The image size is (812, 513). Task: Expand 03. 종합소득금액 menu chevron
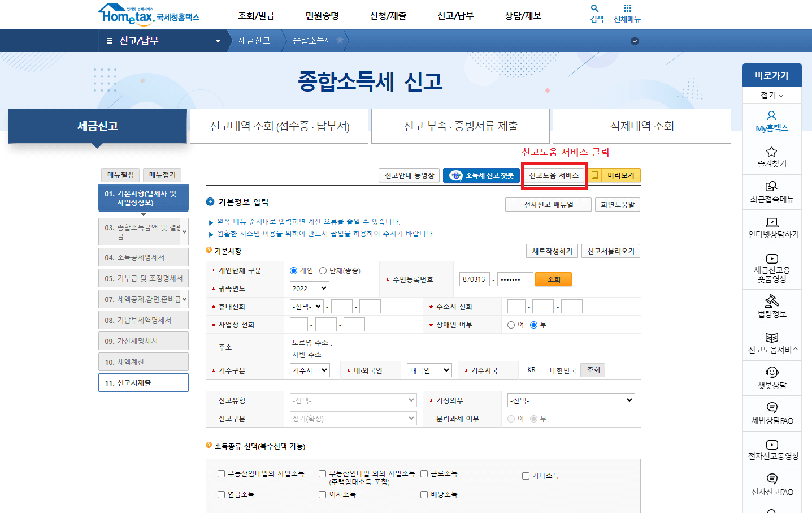184,232
